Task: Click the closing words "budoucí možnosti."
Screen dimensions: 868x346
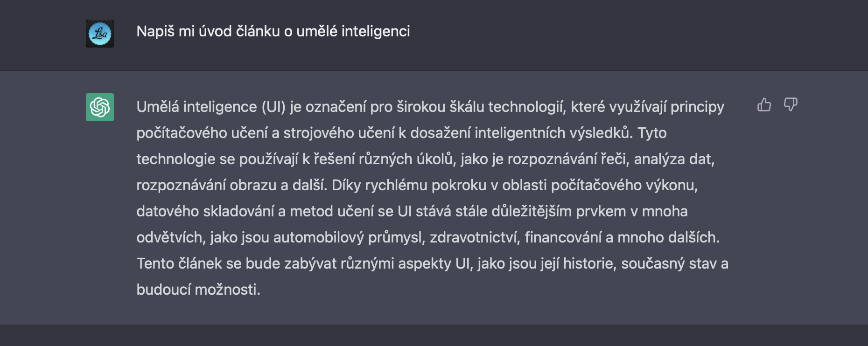Action: pos(198,290)
